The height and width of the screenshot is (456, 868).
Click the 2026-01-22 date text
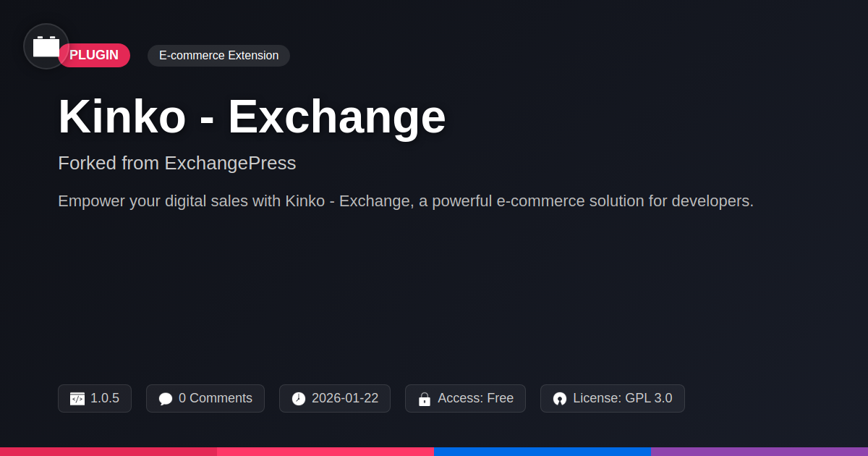[345, 398]
